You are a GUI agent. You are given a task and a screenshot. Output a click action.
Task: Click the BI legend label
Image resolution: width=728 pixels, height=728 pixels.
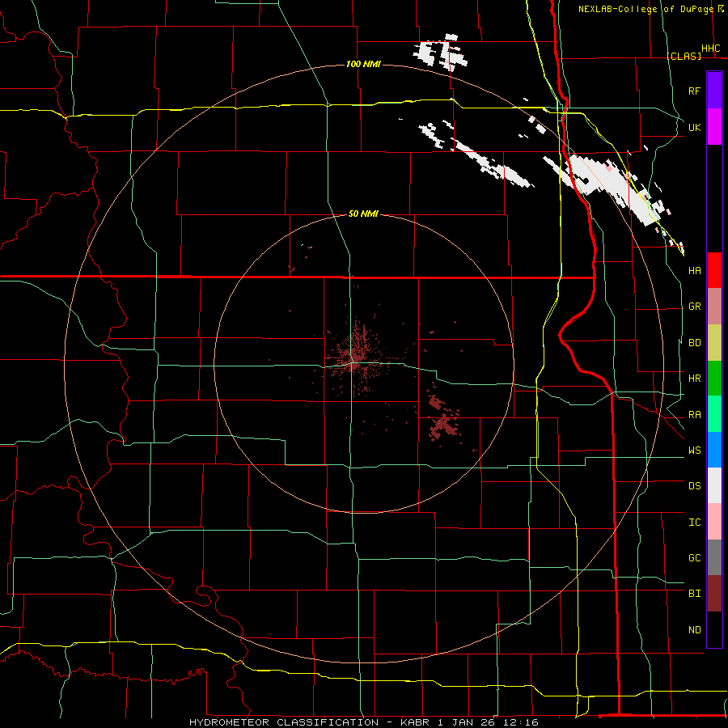[x=695, y=594]
